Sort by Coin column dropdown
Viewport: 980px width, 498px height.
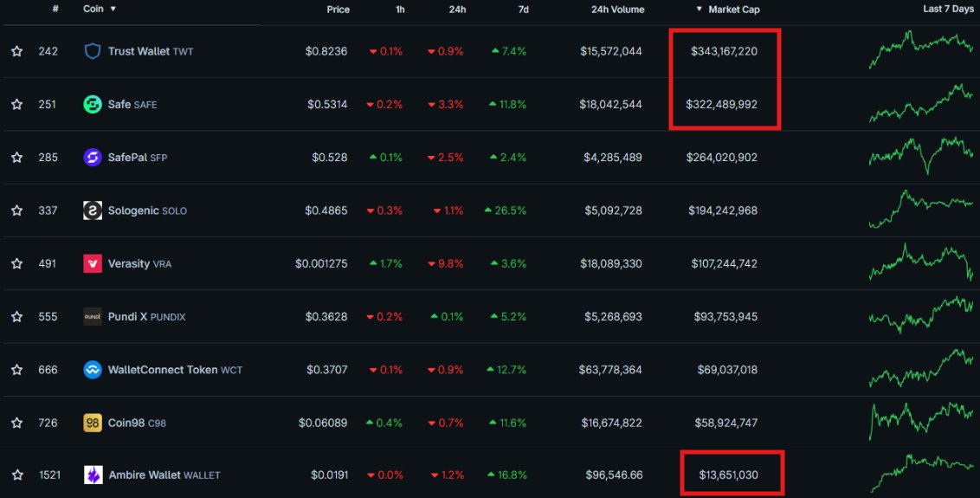point(100,9)
